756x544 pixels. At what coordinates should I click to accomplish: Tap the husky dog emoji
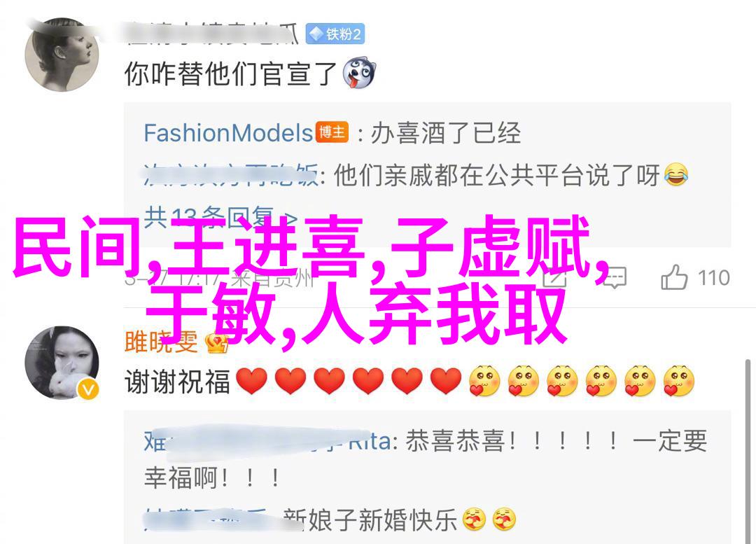(359, 74)
